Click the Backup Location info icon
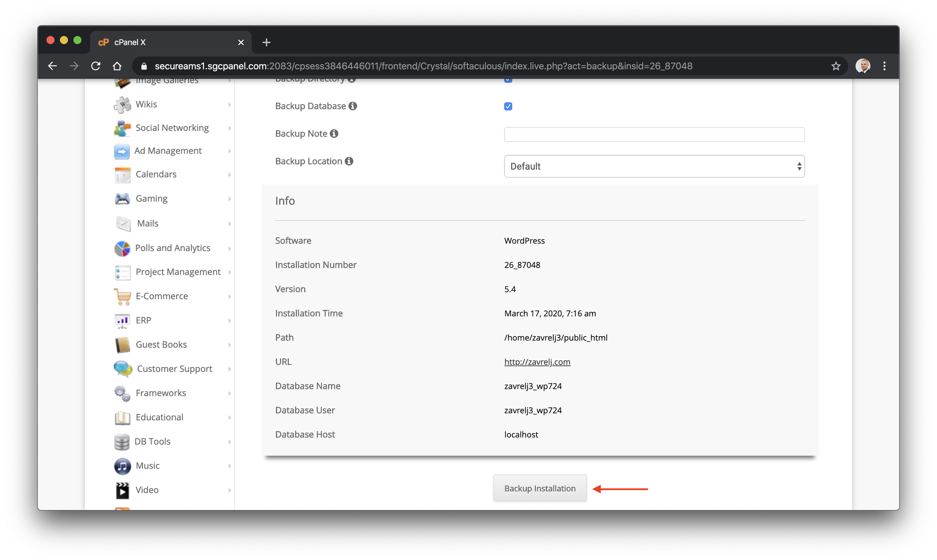The width and height of the screenshot is (937, 560). tap(349, 161)
